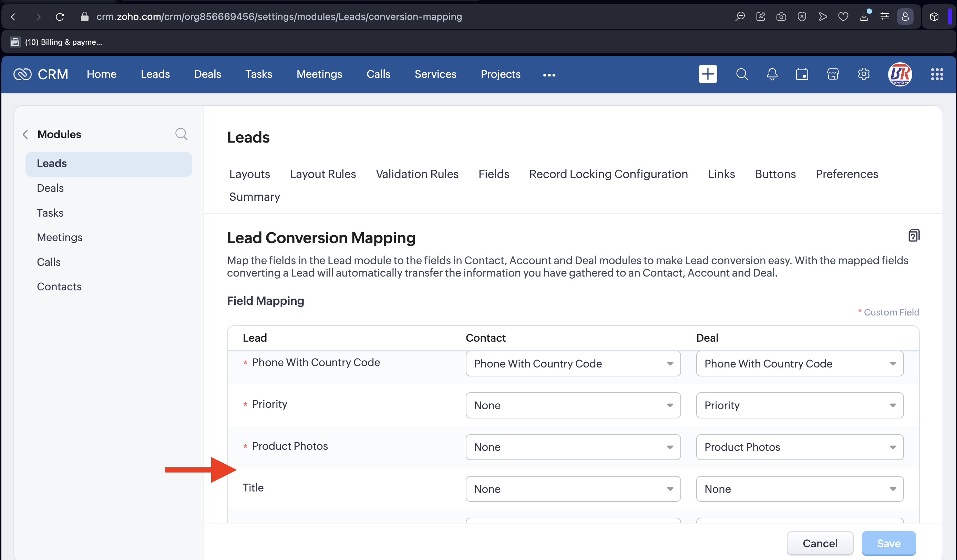Open the CRM search magnifier icon

[x=742, y=74]
